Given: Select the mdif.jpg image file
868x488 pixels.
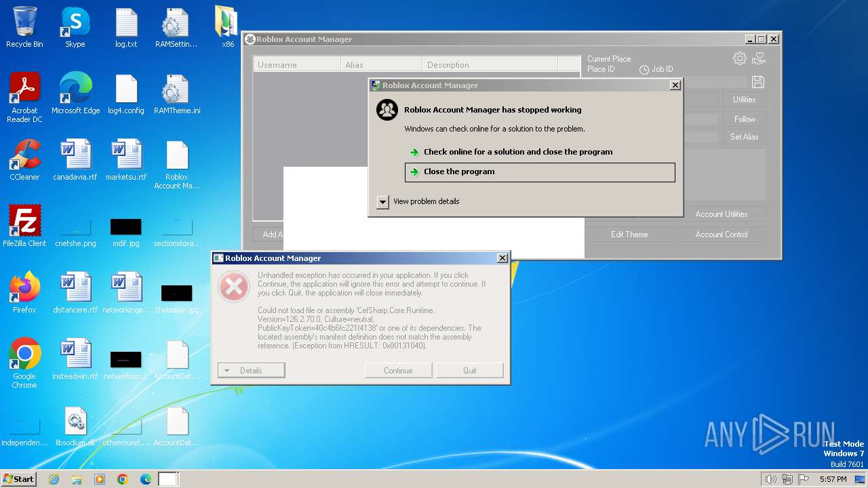Looking at the screenshot, I should pyautogui.click(x=126, y=231).
